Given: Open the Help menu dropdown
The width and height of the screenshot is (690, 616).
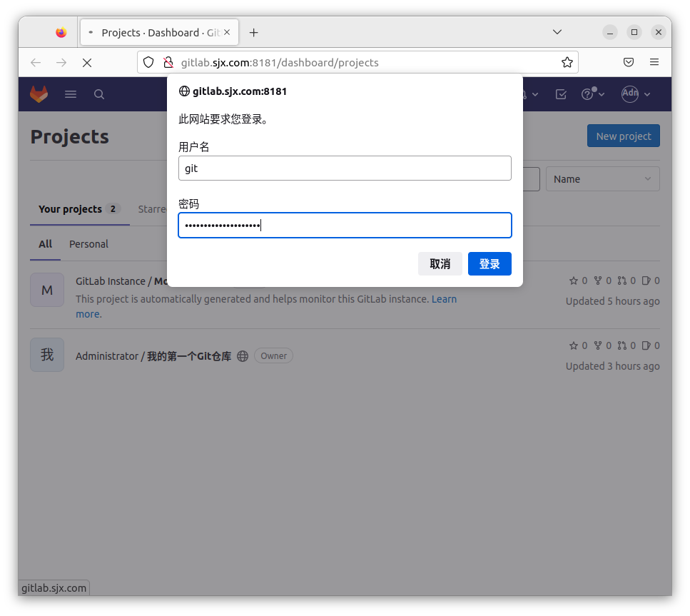Looking at the screenshot, I should click(592, 94).
